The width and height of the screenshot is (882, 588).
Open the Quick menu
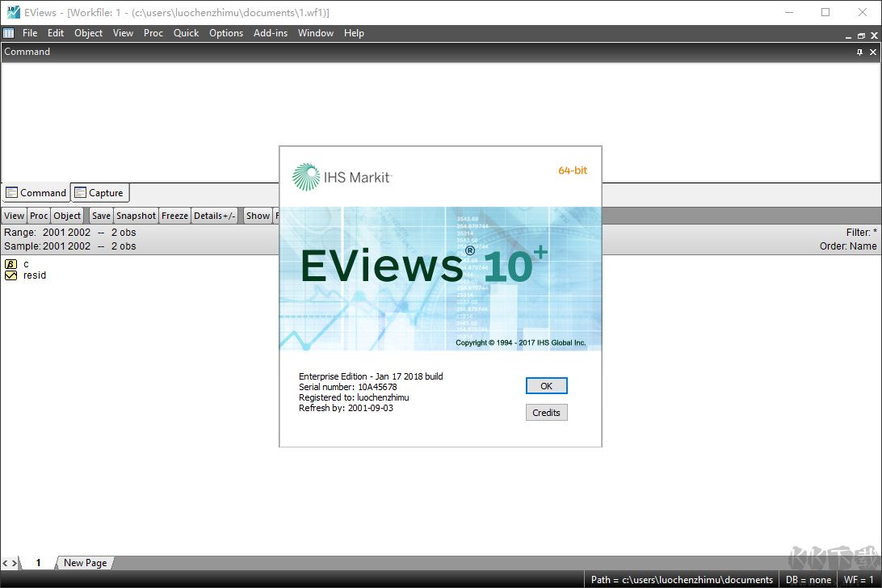tap(187, 33)
